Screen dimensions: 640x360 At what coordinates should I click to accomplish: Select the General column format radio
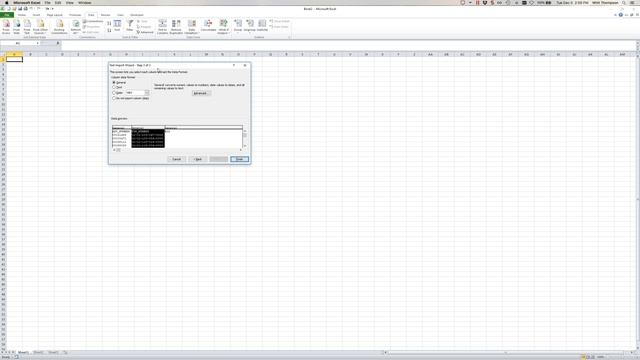(x=114, y=82)
